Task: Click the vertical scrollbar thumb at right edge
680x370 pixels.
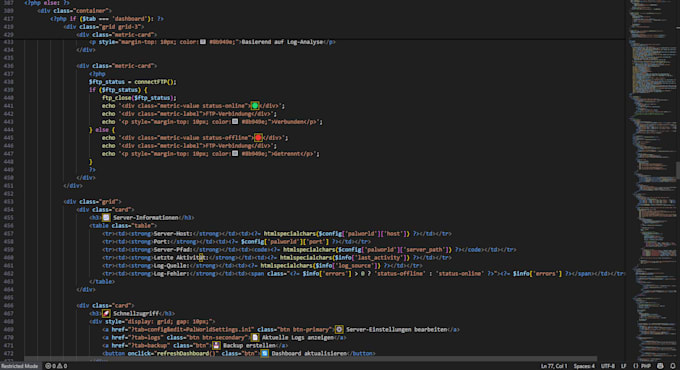Action: 677,170
